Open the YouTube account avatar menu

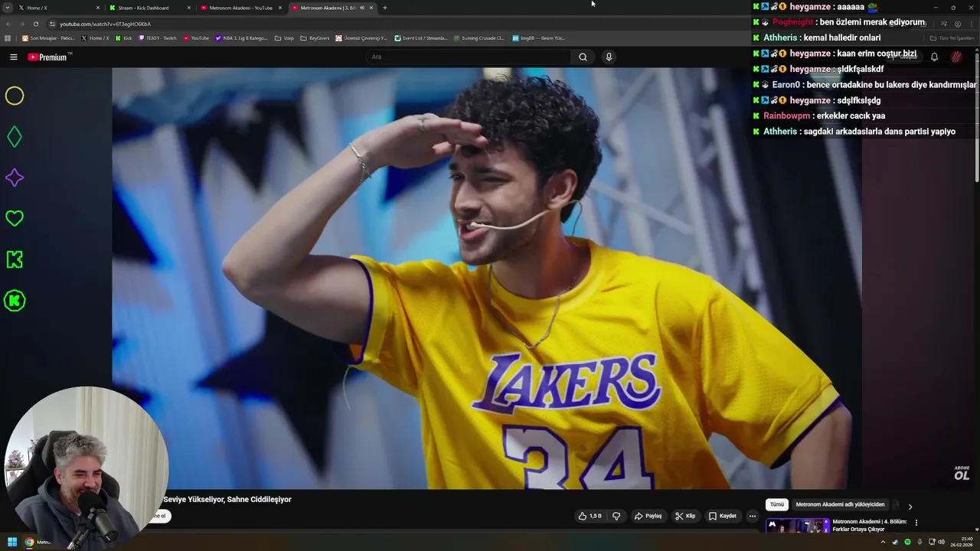(x=956, y=57)
